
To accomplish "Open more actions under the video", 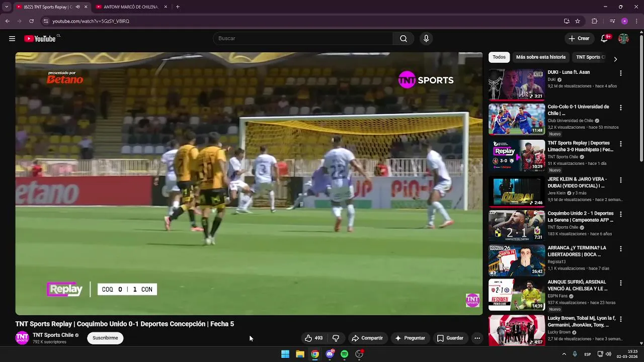I will (477, 338).
